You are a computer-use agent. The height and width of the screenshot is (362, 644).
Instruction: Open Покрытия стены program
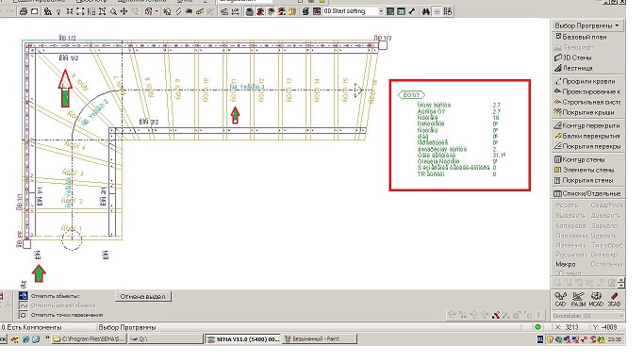(584, 180)
